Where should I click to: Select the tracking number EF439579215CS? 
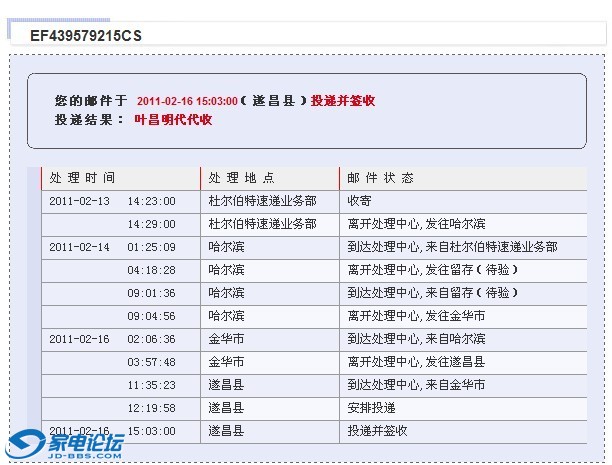coord(86,35)
